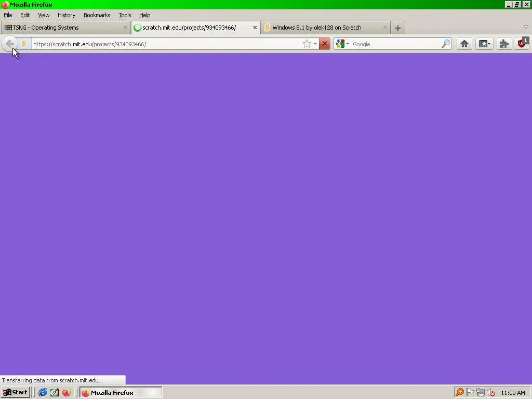Restore down the Firefox window
This screenshot has width=532, height=399.
tap(517, 5)
